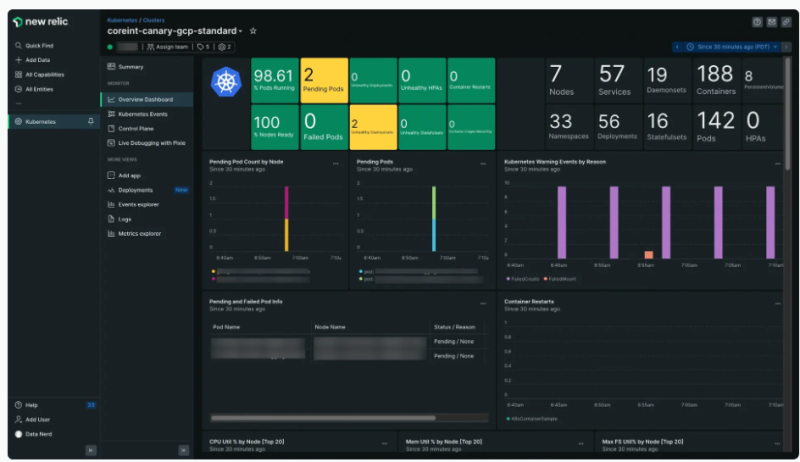Follow the Clusters breadcrumb link
This screenshot has width=800, height=462.
point(154,20)
